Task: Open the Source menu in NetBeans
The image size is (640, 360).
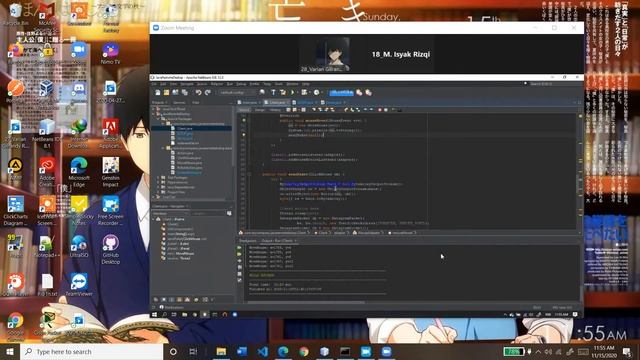Action: (202, 84)
